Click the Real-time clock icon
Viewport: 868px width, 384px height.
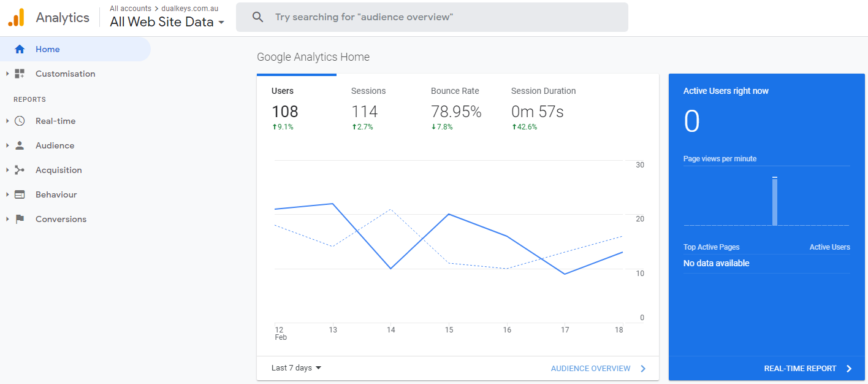pos(20,121)
